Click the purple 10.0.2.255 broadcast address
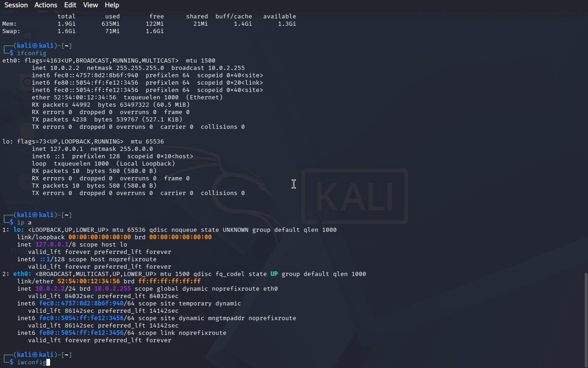Image resolution: width=588 pixels, height=368 pixels. tap(113, 289)
